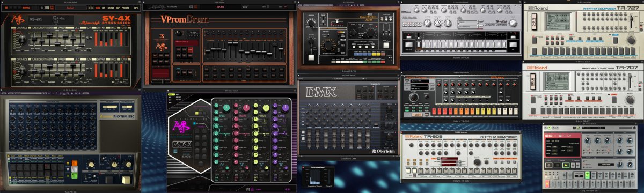Open the PRESETS tab in SY-4X
Viewport: 644px width, 193px height.
click(126, 8)
